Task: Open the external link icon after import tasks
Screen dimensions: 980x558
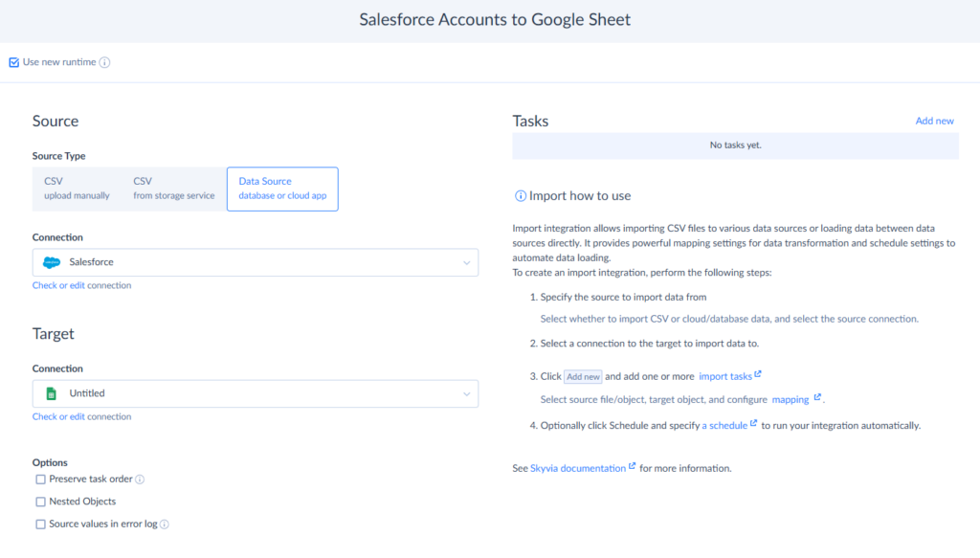Action: click(x=757, y=375)
